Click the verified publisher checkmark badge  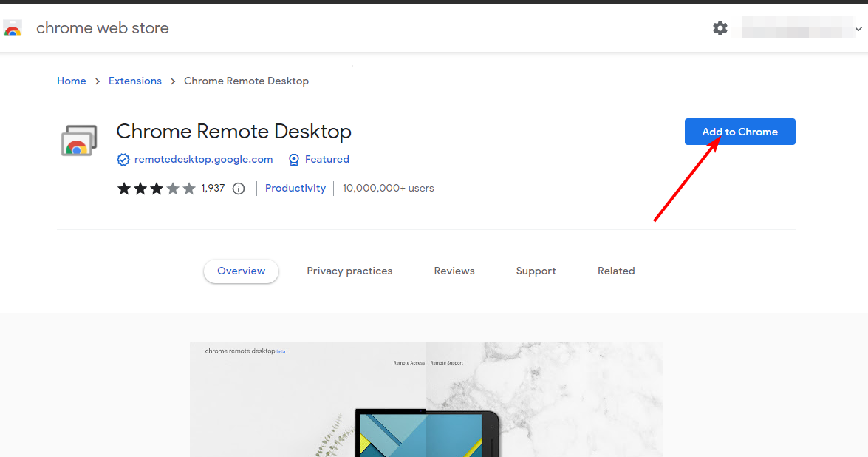[x=123, y=160]
